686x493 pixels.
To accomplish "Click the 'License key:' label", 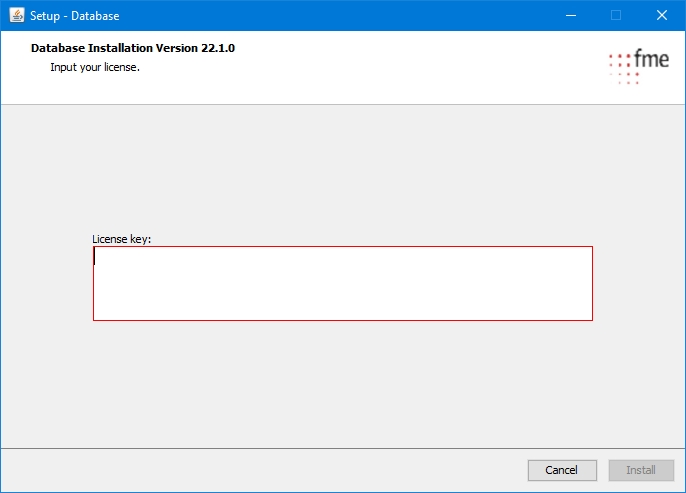I will click(121, 239).
